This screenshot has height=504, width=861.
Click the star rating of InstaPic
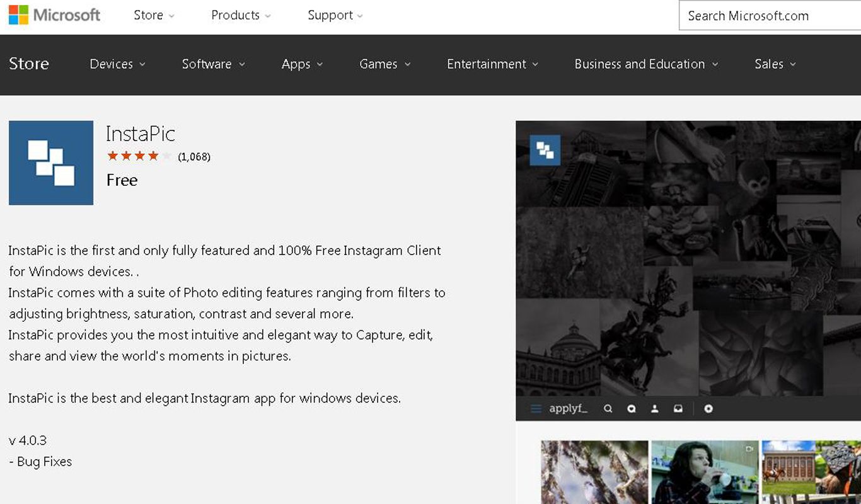coord(139,156)
